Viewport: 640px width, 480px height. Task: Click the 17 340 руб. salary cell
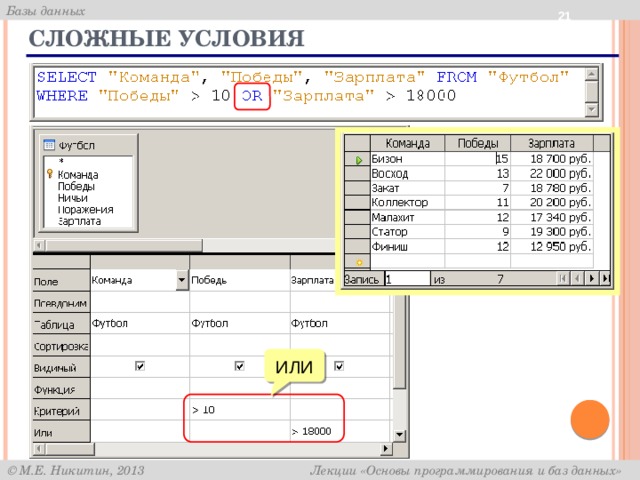551,217
